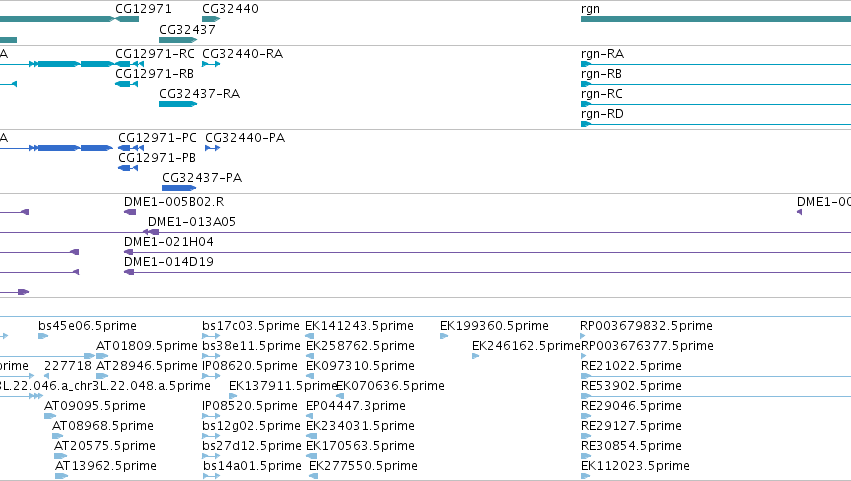Click EST AT09095.5prime
Viewport: 851px width, 481px height.
(94, 406)
